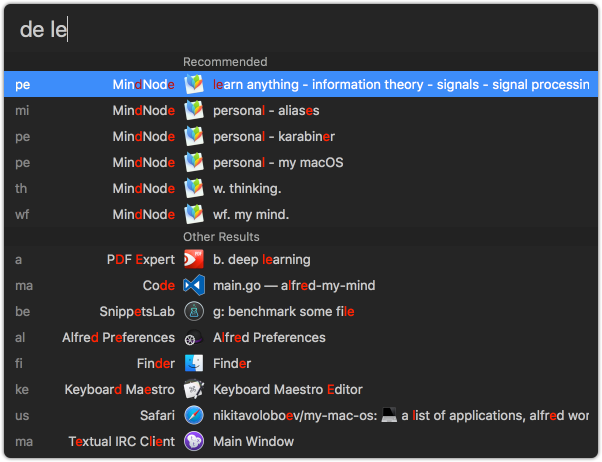Click the MindNode icon beside 'learn anything'
602x462 pixels.
[194, 84]
